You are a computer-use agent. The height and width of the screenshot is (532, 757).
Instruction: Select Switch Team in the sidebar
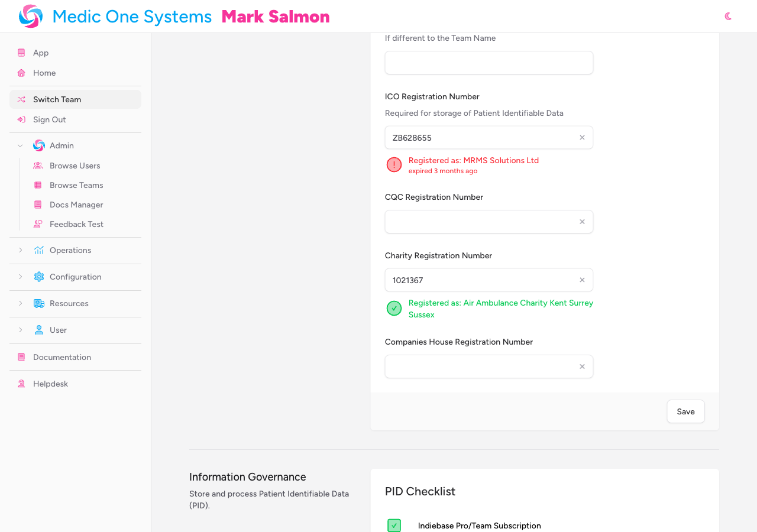[x=57, y=99]
